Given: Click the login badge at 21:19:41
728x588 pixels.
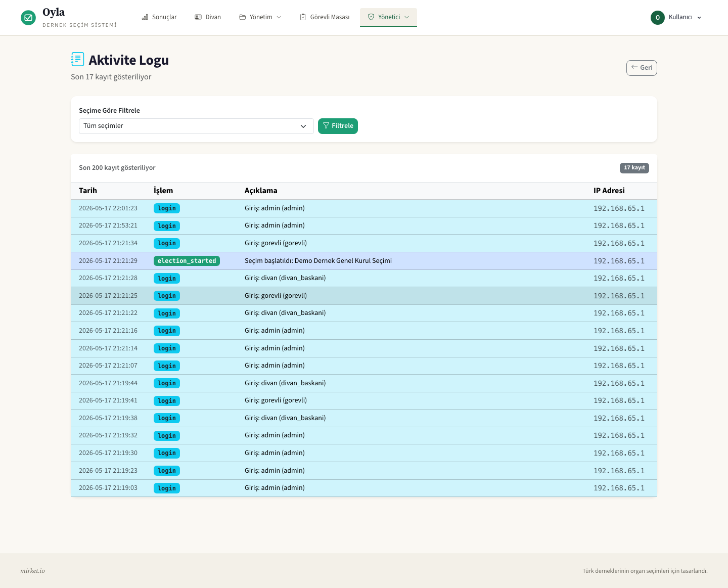Looking at the screenshot, I should point(167,401).
